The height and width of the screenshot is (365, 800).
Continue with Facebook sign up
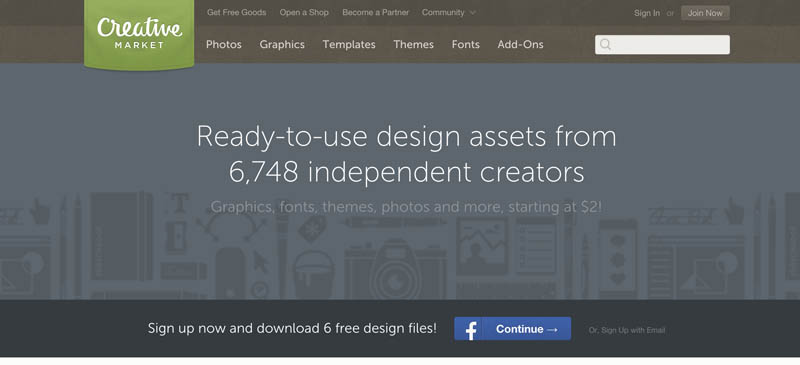[513, 329]
